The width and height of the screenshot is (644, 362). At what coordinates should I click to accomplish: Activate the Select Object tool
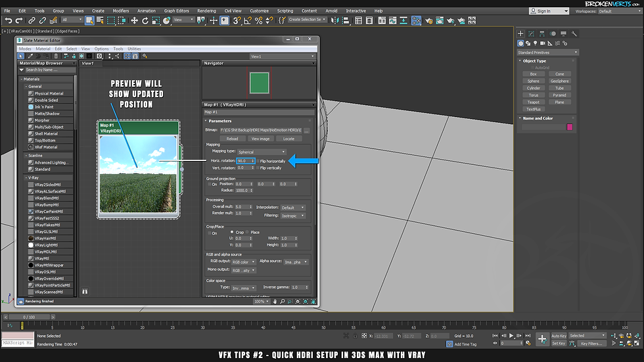[x=89, y=20]
